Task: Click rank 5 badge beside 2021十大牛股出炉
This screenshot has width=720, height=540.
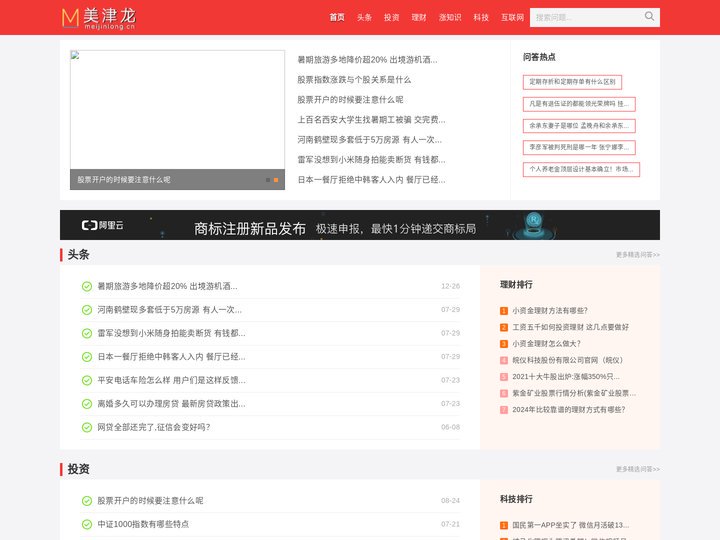Action: tap(504, 377)
